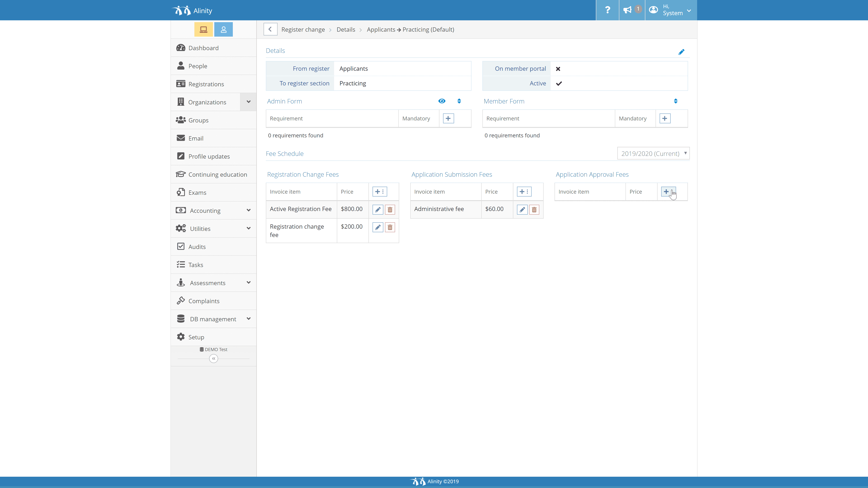Open the announcements megaphone icon
Screen dimensions: 868x488
click(632, 10)
